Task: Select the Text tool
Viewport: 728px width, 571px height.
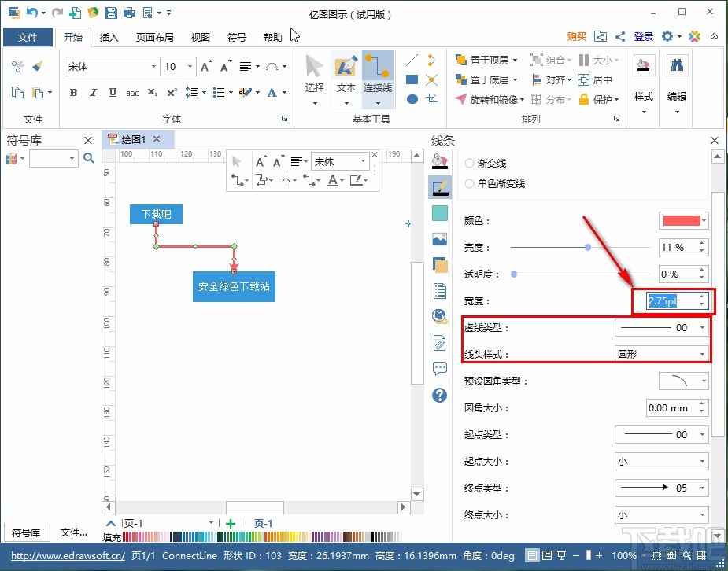Action: point(346,79)
